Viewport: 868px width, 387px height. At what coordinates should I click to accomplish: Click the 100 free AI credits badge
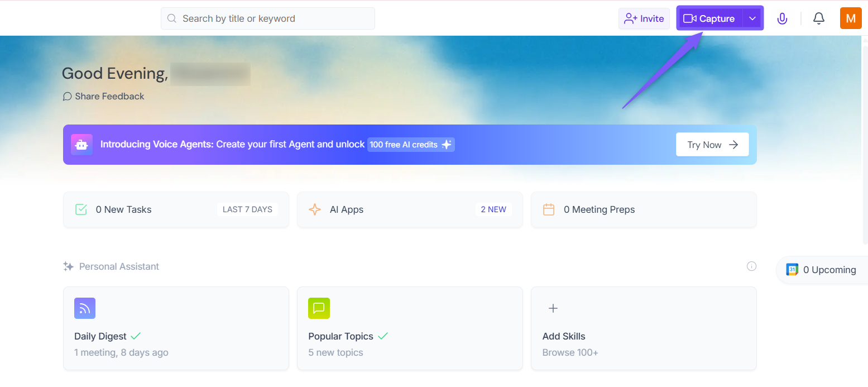pos(411,145)
